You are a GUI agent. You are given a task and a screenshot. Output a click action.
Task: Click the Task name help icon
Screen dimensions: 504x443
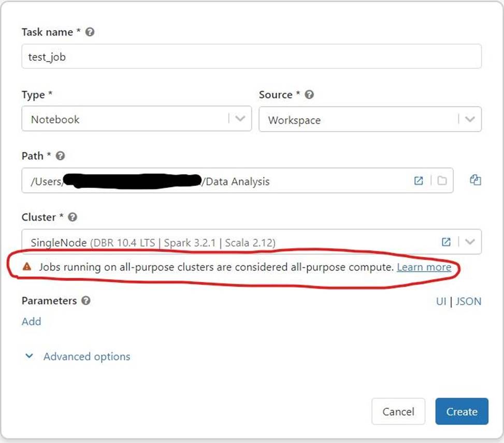(90, 32)
